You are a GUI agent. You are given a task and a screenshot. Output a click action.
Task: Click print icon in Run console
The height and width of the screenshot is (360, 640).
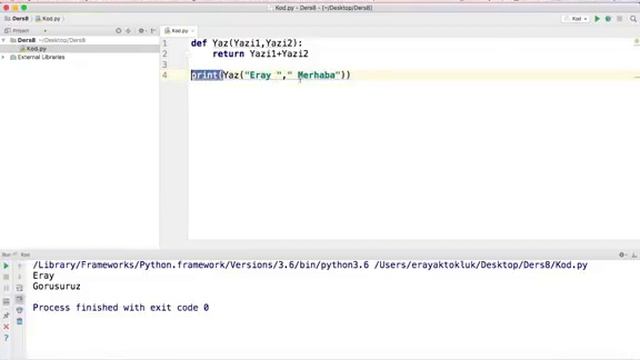(19, 310)
